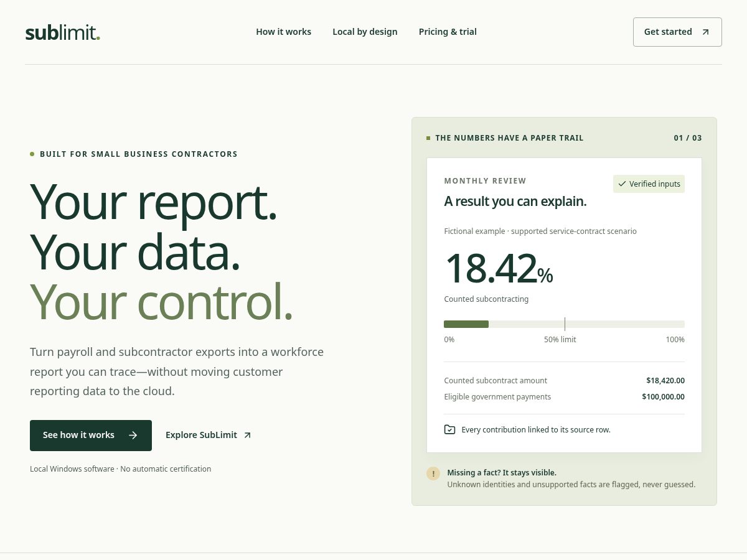Click the folder-check icon by source row note
Screen dimensions: 747x560
(x=449, y=429)
